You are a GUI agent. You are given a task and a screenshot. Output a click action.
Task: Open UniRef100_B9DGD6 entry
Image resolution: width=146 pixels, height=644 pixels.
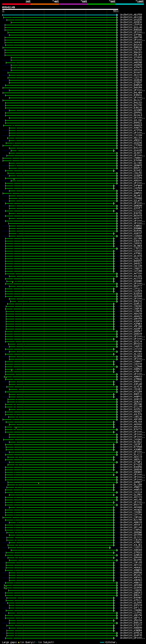[131, 30]
